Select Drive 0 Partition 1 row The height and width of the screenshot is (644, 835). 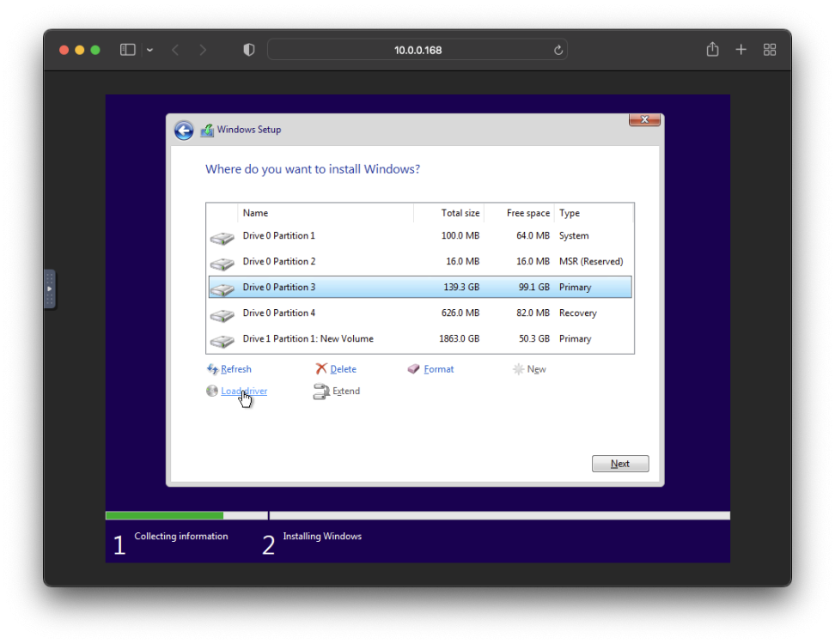click(x=420, y=236)
